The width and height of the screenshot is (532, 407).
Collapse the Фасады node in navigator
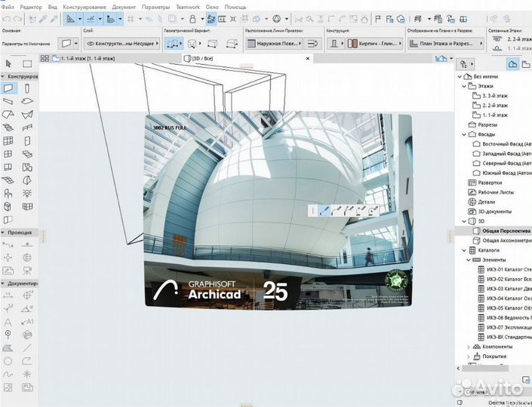pyautogui.click(x=464, y=135)
